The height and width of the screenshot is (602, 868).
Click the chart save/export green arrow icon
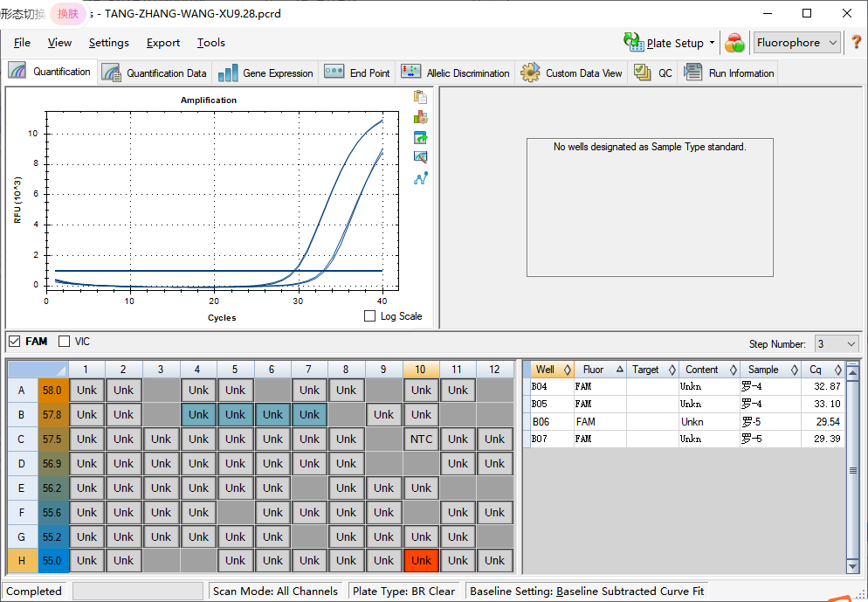coord(420,137)
